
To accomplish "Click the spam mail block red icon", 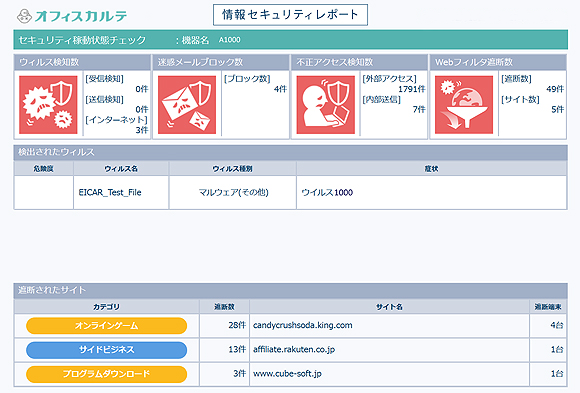I will click(x=187, y=105).
